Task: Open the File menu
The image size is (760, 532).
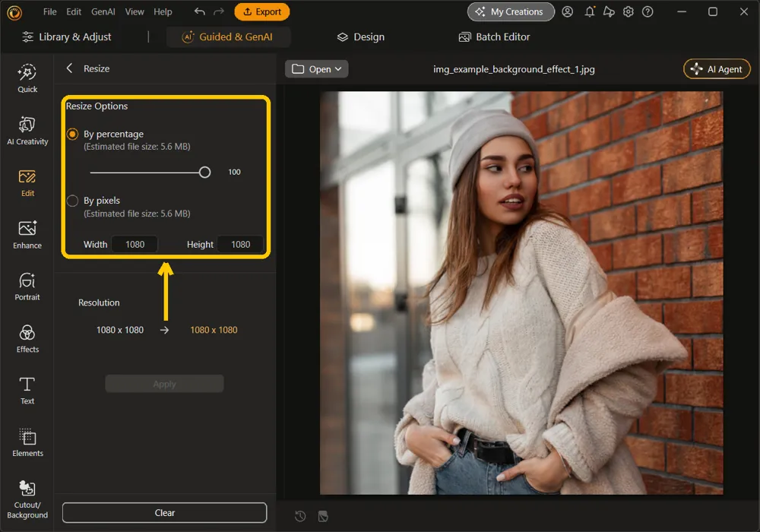Action: [50, 11]
